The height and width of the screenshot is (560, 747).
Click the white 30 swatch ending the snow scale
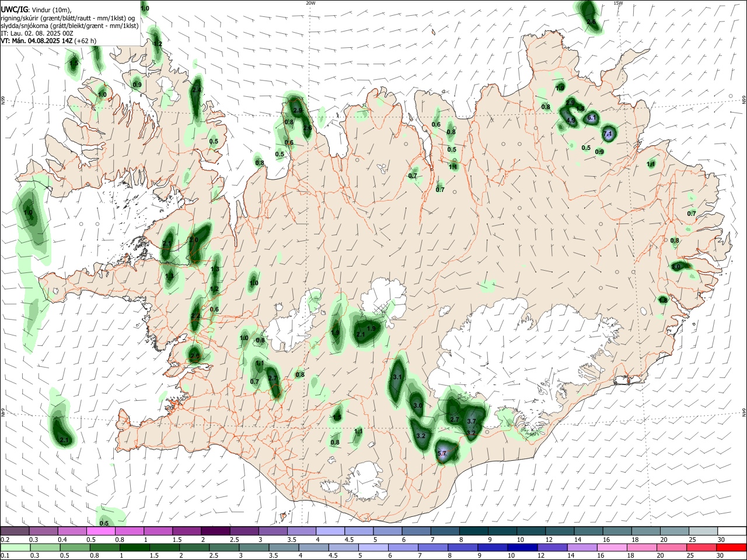732,531
